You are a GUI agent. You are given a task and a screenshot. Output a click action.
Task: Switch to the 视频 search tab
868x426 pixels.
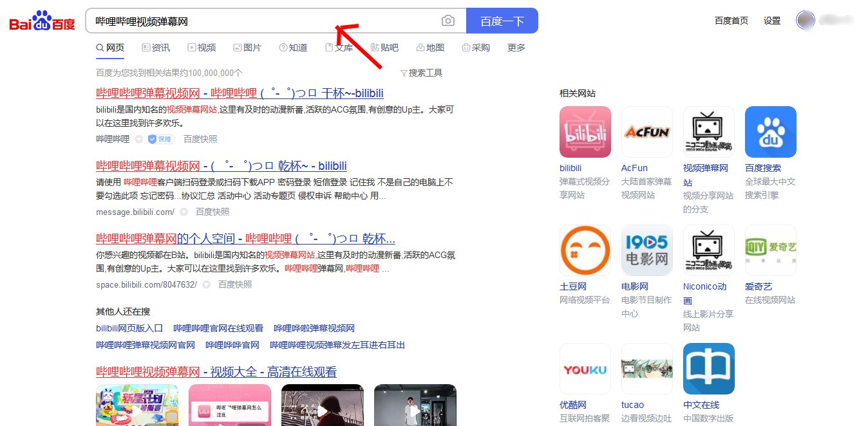(202, 47)
